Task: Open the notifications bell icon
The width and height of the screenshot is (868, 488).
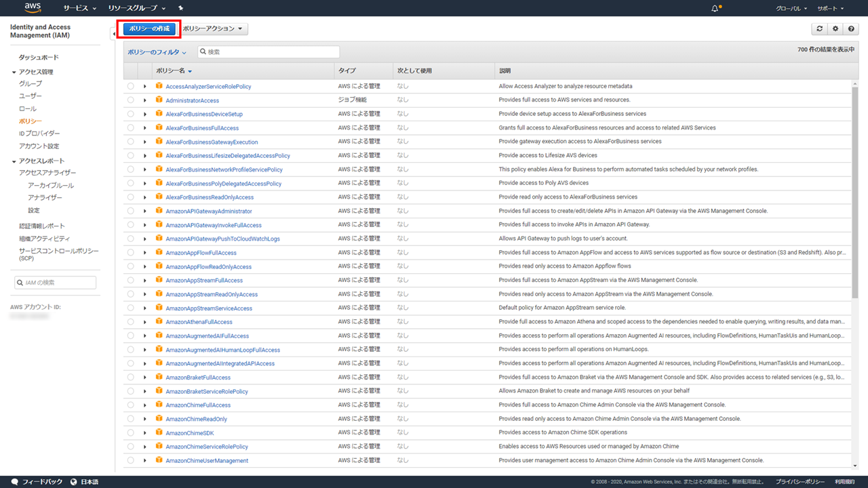Action: pos(715,8)
